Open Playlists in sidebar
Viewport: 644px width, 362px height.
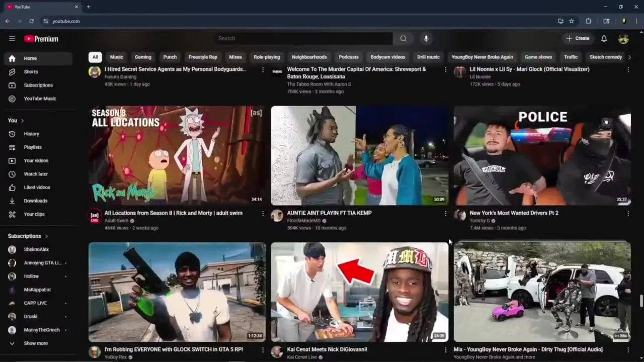pos(38,147)
